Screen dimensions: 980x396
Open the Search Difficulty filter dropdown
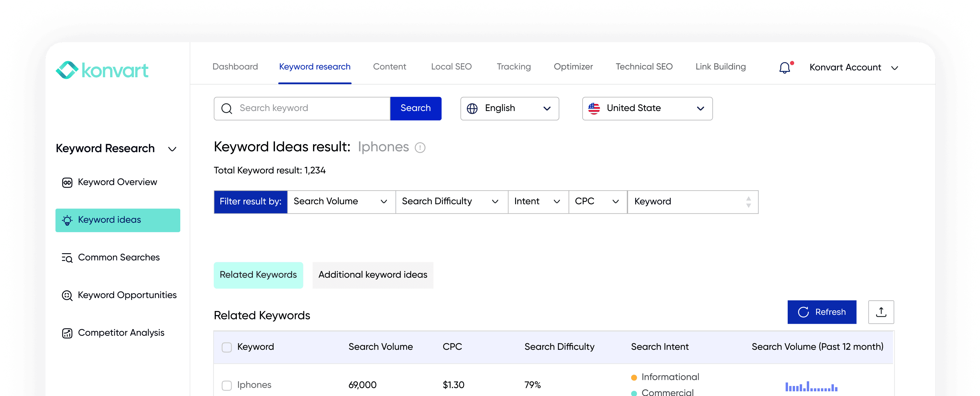(x=451, y=202)
